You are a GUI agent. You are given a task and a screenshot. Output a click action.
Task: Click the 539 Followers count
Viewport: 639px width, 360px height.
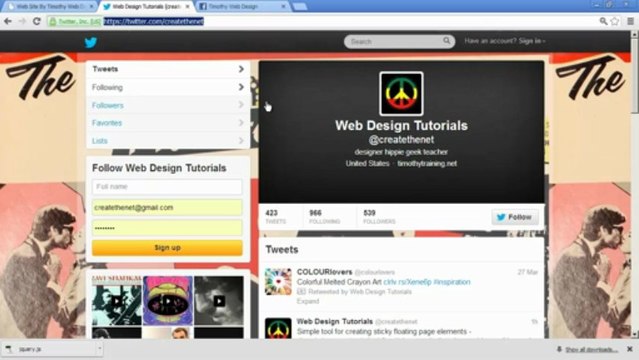379,216
